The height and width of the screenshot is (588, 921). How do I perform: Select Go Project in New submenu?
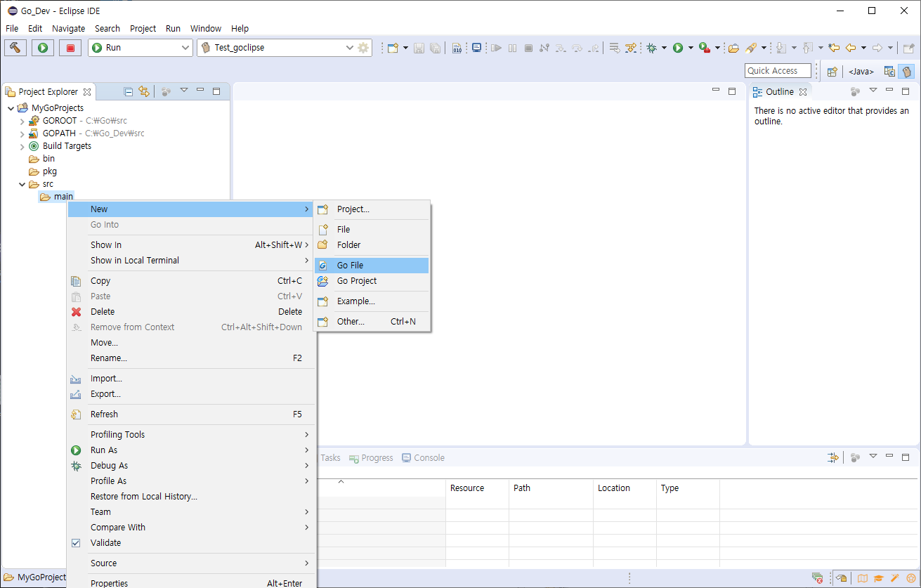pyautogui.click(x=372, y=281)
